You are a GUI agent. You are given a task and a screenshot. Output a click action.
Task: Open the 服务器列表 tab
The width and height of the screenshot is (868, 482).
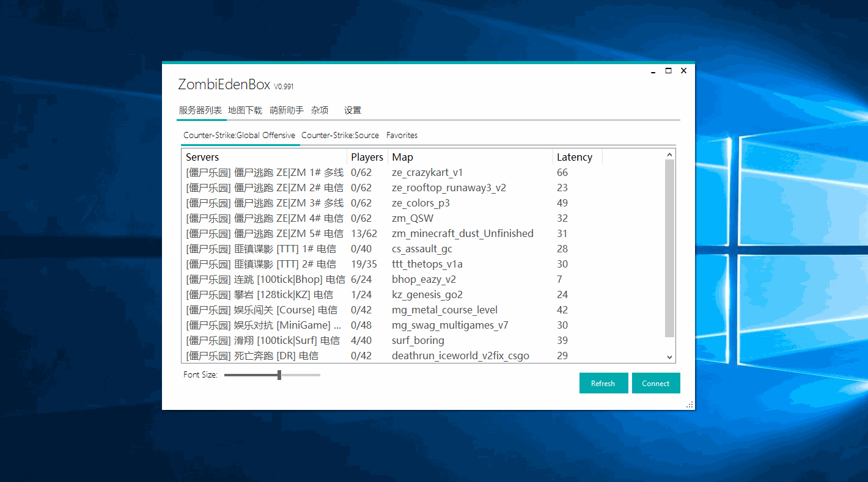[x=200, y=111]
